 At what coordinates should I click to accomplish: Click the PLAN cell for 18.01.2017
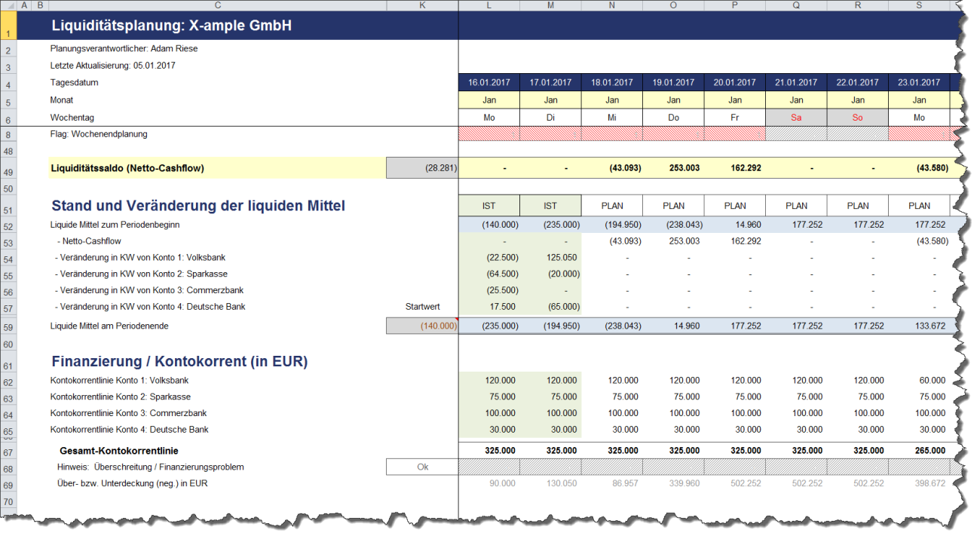[612, 205]
